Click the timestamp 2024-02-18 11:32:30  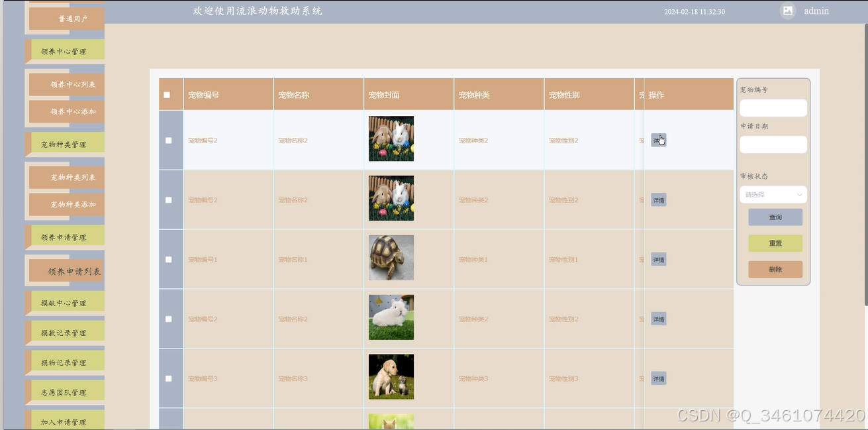tap(695, 12)
